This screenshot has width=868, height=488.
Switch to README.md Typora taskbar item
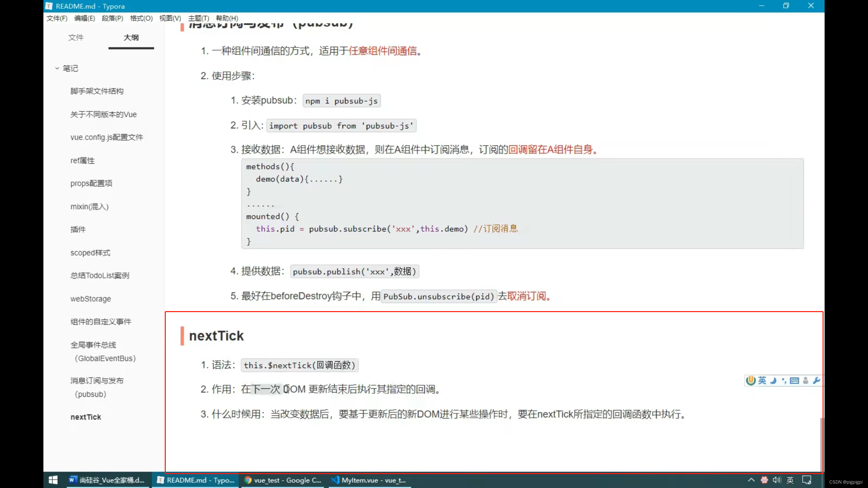pos(196,480)
